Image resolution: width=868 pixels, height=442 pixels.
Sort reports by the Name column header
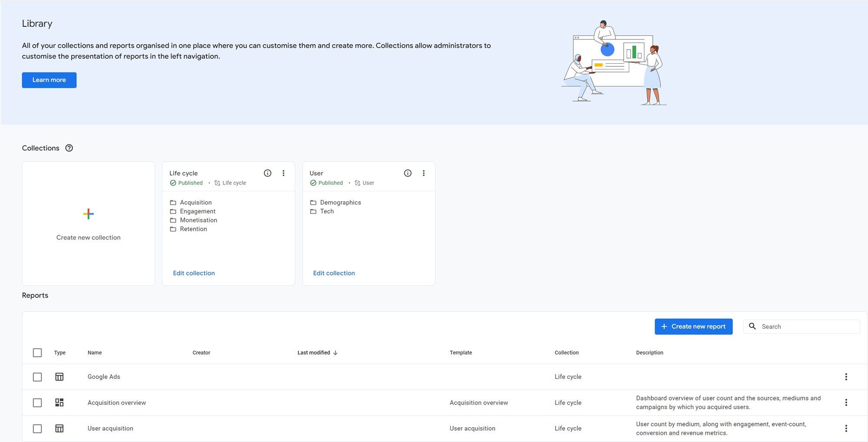(95, 353)
